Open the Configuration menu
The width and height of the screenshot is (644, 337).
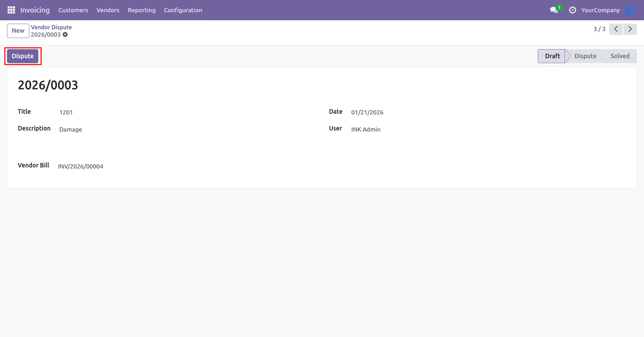(183, 10)
